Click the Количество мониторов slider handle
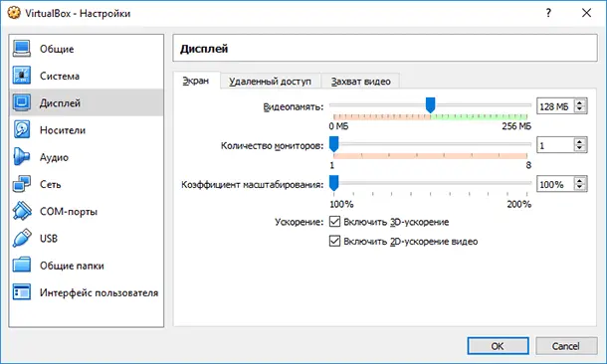Image resolution: width=607 pixels, height=364 pixels. pos(333,144)
